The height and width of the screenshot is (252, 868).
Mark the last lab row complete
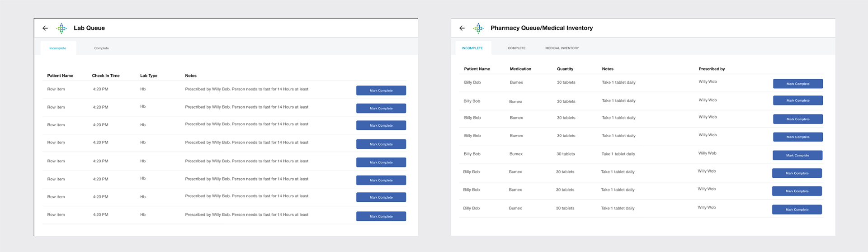point(381,216)
